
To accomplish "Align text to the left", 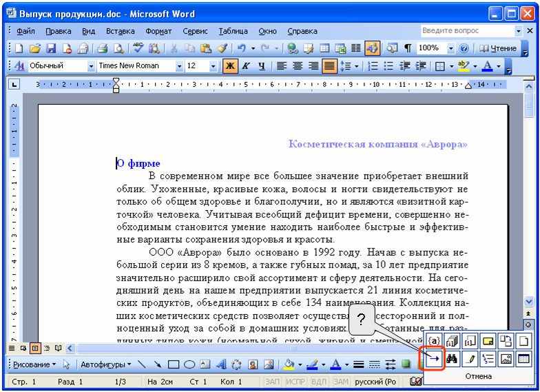I will click(x=282, y=66).
